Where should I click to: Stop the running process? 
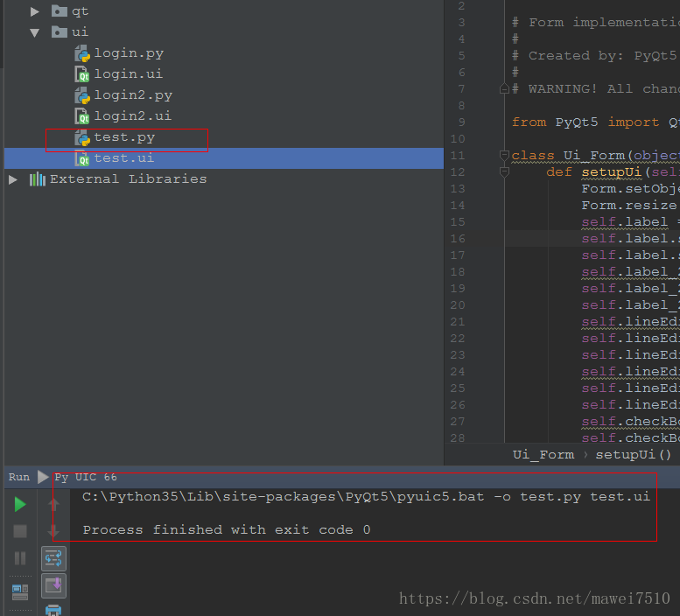tap(20, 531)
